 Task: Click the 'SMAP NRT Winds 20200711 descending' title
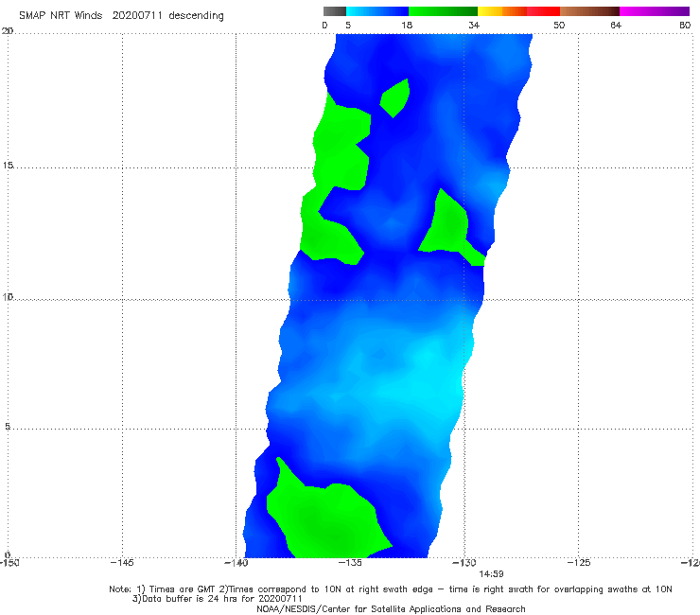121,16
